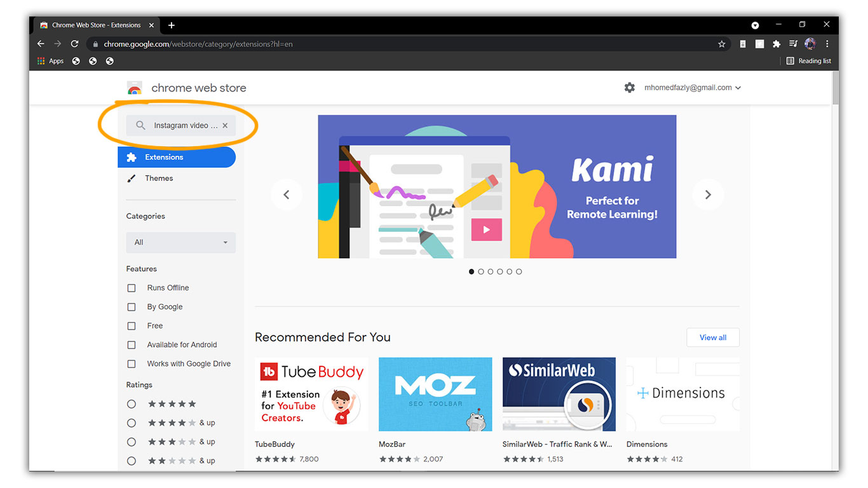Click the View all button
The height and width of the screenshot is (488, 868).
coord(713,337)
